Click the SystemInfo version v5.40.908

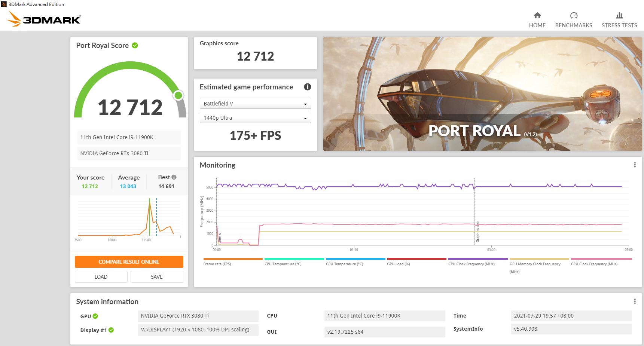571,329
